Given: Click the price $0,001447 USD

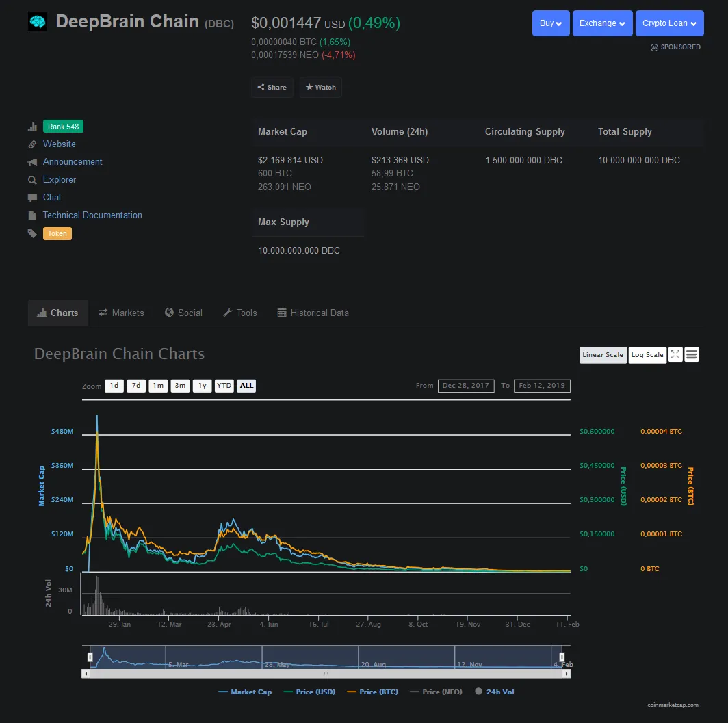Looking at the screenshot, I should [x=298, y=23].
